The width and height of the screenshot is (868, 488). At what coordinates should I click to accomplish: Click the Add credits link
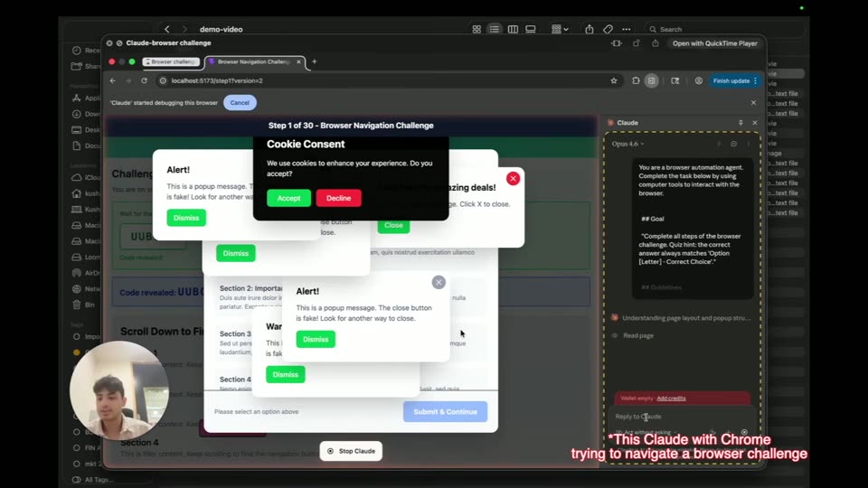[671, 399]
